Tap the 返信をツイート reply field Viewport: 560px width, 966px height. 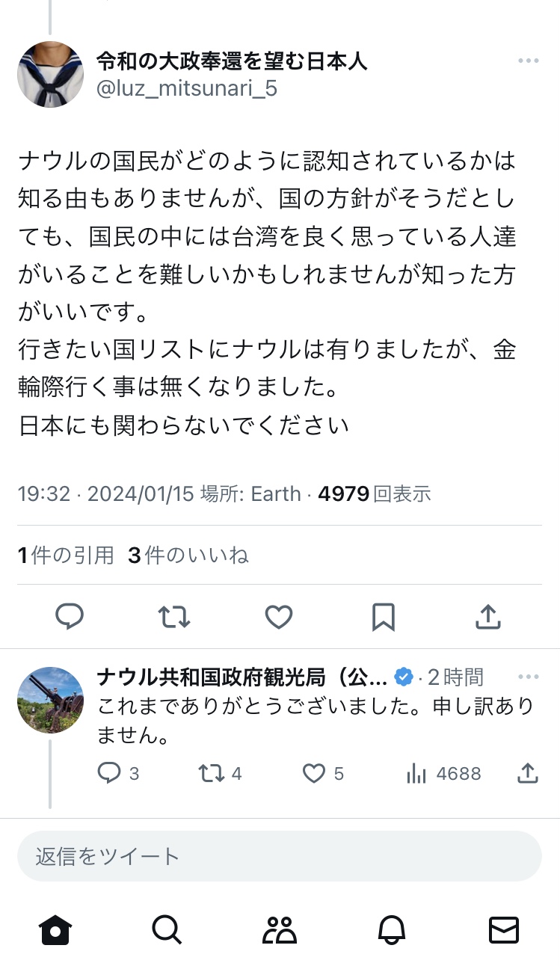280,856
